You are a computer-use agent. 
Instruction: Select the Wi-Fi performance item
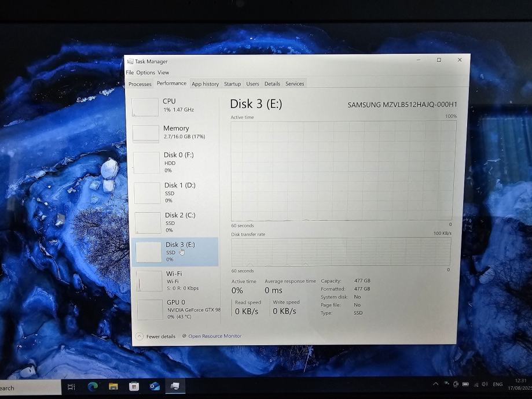(x=176, y=280)
